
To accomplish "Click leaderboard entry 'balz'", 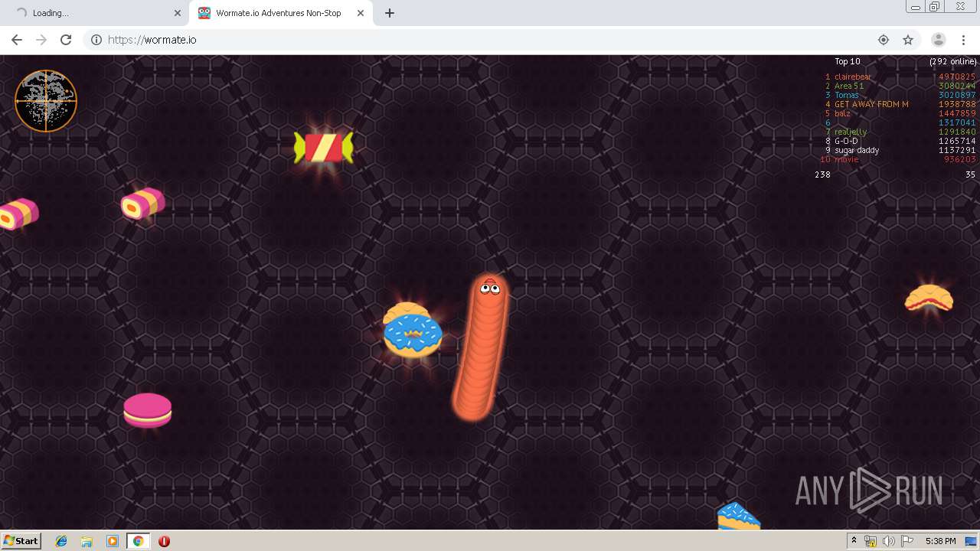I will tap(842, 113).
